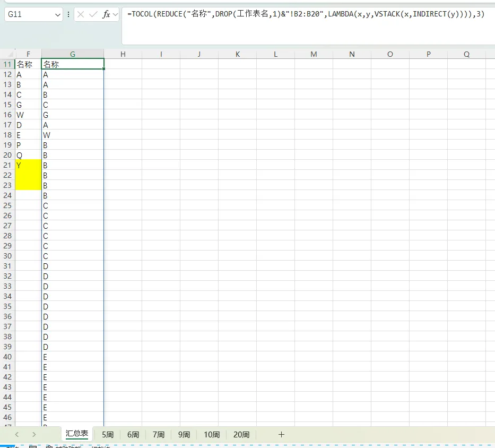
Task: Click the Name Box showing G11
Action: point(33,14)
